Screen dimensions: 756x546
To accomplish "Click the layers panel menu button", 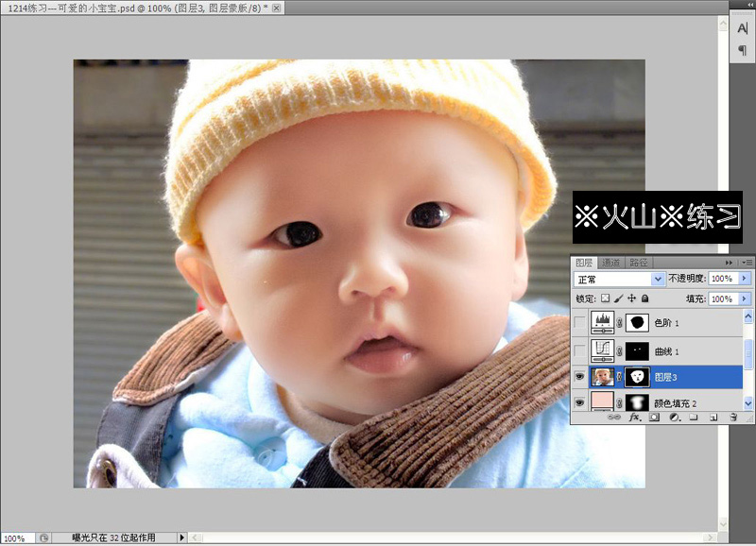I will click(x=746, y=262).
